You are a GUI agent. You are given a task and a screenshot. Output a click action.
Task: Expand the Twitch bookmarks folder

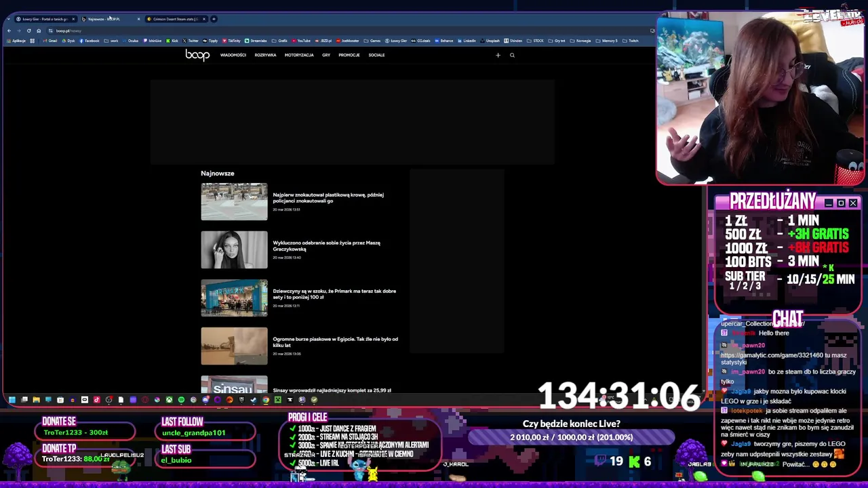coord(630,41)
